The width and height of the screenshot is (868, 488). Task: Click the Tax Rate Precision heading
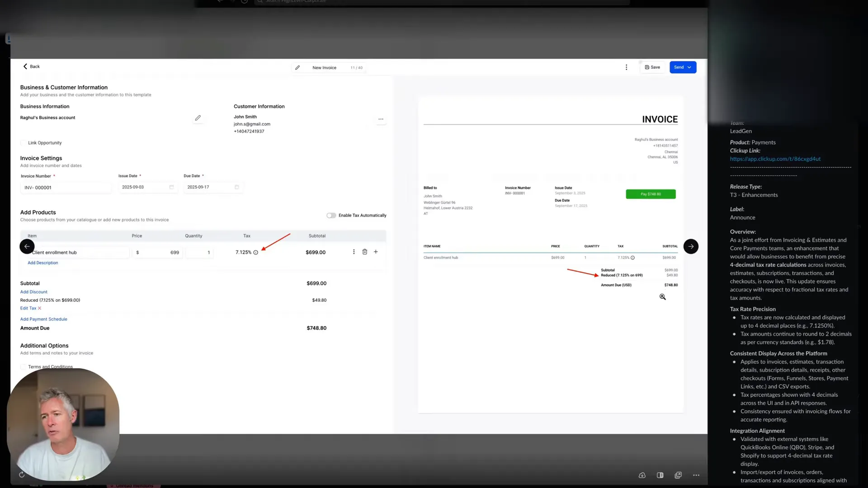point(753,309)
